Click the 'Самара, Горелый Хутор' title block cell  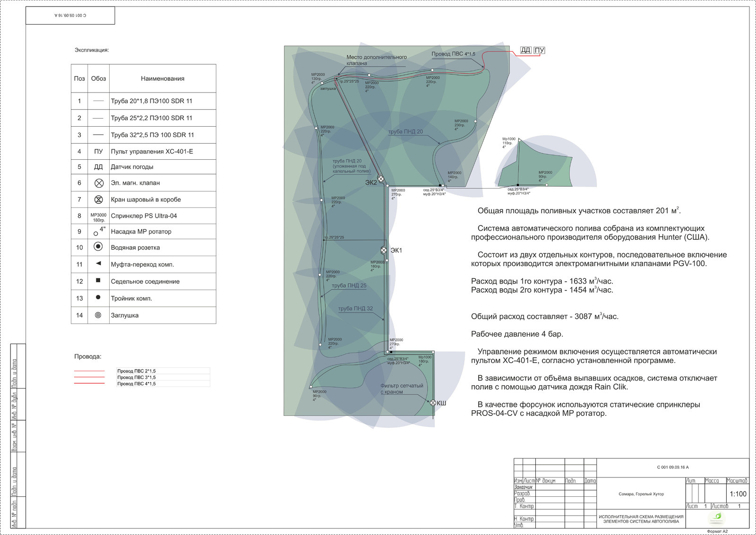tap(641, 494)
